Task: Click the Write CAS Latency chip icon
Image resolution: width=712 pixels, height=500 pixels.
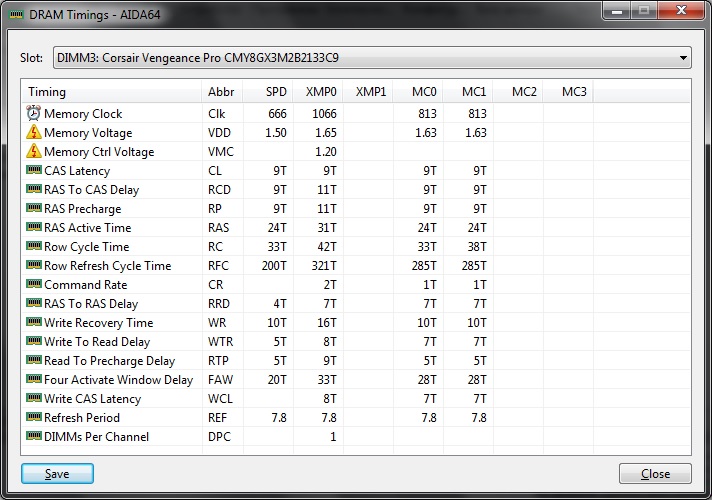Action: tap(34, 398)
